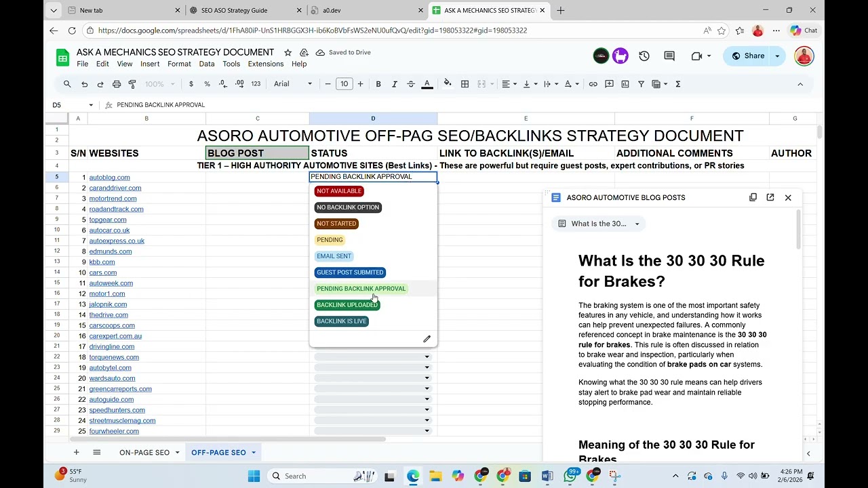Open the jalopnik.com link

pos(108,304)
